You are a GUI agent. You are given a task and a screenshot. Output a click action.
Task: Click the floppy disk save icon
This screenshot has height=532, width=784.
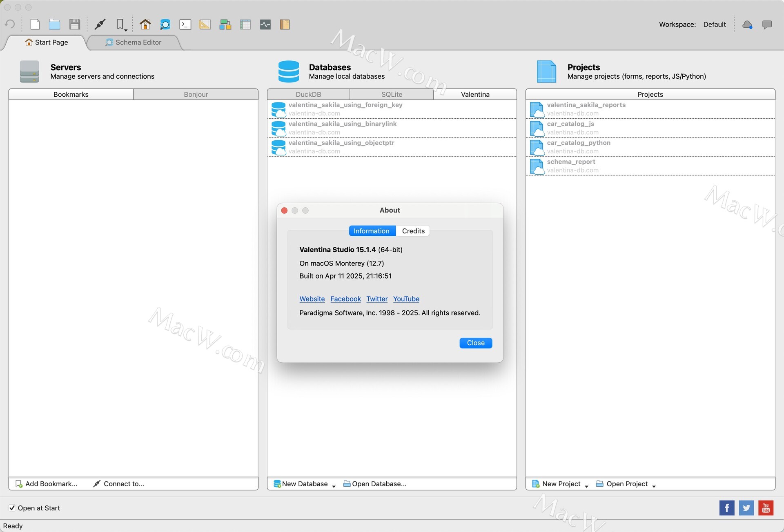75,24
